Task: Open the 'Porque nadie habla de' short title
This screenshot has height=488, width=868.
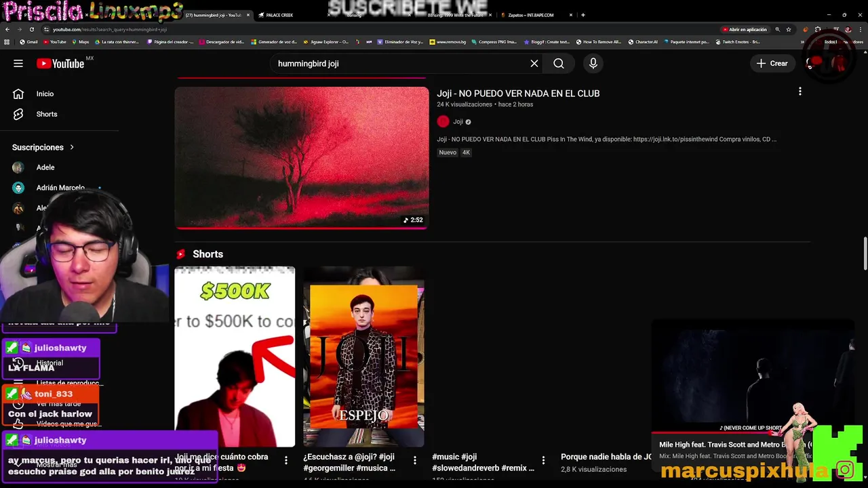Action: click(x=606, y=457)
